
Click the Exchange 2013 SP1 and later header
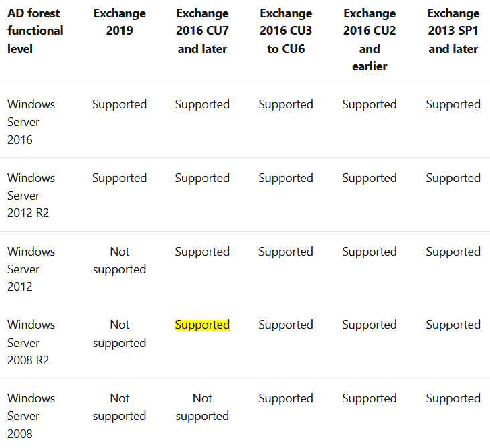point(453,31)
